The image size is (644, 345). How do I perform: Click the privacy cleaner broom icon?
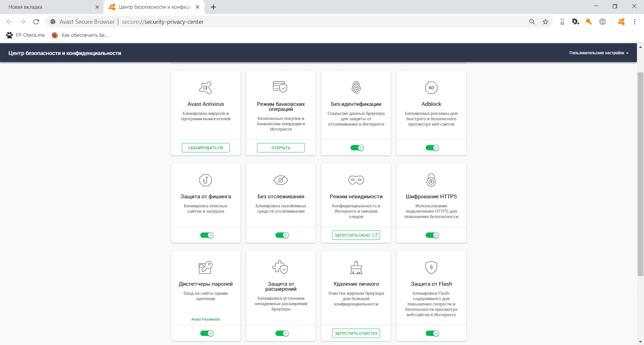pos(356,268)
